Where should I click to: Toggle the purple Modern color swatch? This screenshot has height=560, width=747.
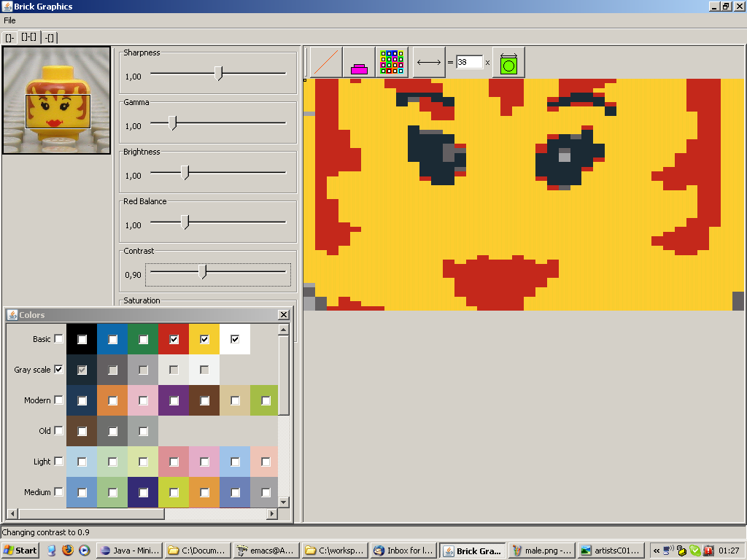[174, 400]
